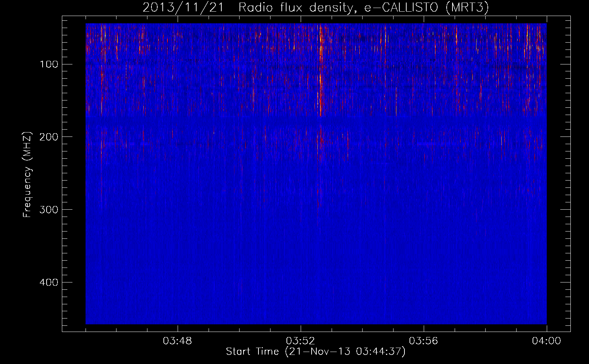This screenshot has width=589, height=364.
Task: Click the "Start Time (21-Nov-13 03:44:37)" label
Action: pyautogui.click(x=316, y=352)
